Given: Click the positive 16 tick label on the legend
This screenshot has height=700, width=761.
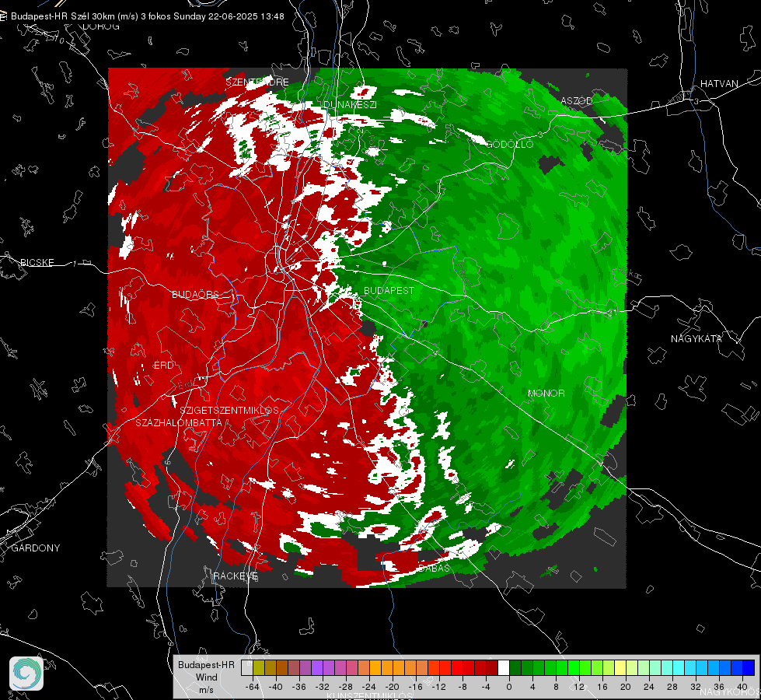Looking at the screenshot, I should pos(602,687).
